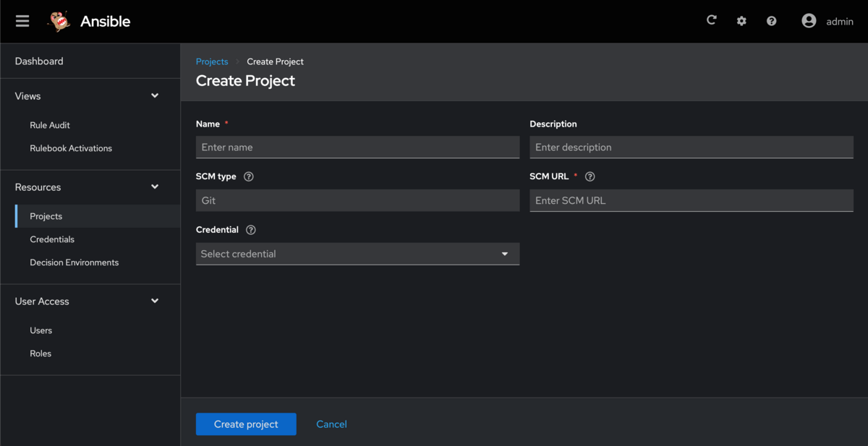Go to Rule Audit page

point(50,125)
